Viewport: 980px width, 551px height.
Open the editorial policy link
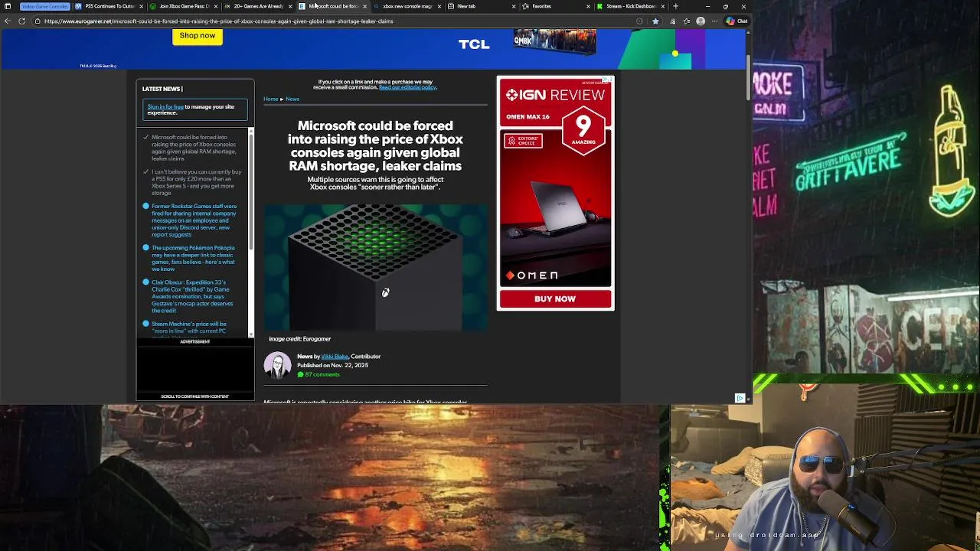point(407,87)
